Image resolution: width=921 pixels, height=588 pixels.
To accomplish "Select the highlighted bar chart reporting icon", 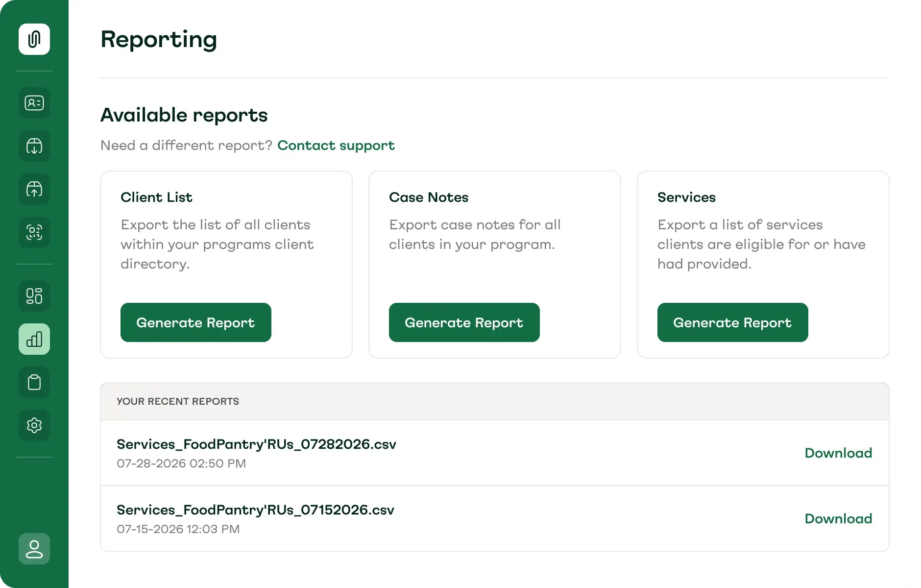I will pos(34,339).
